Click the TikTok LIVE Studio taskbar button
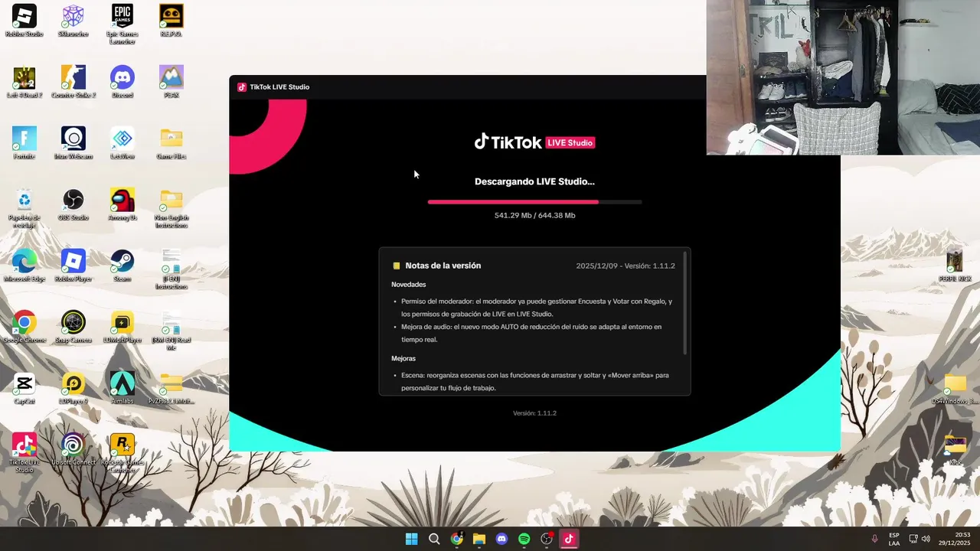Screen dimensions: 980x551 click(x=569, y=539)
